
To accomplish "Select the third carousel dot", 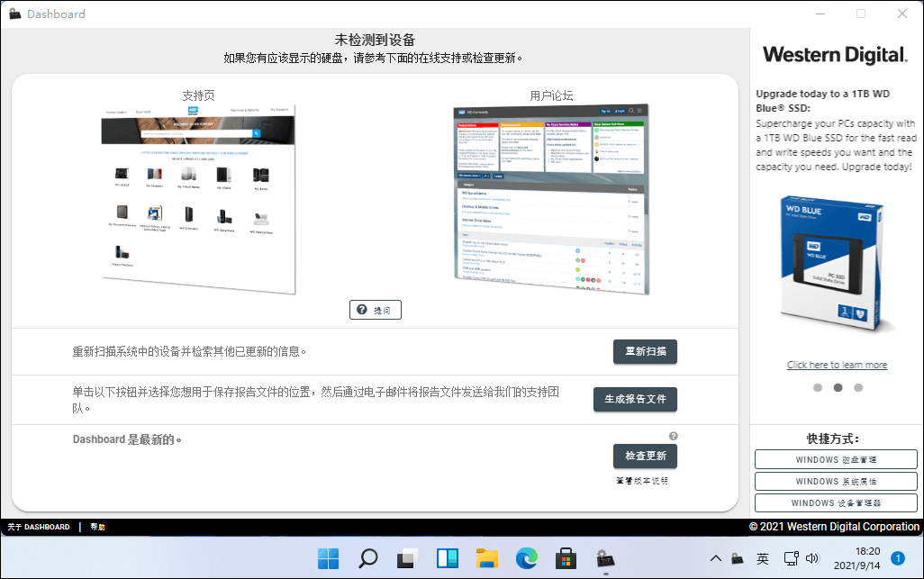I will point(858,387).
